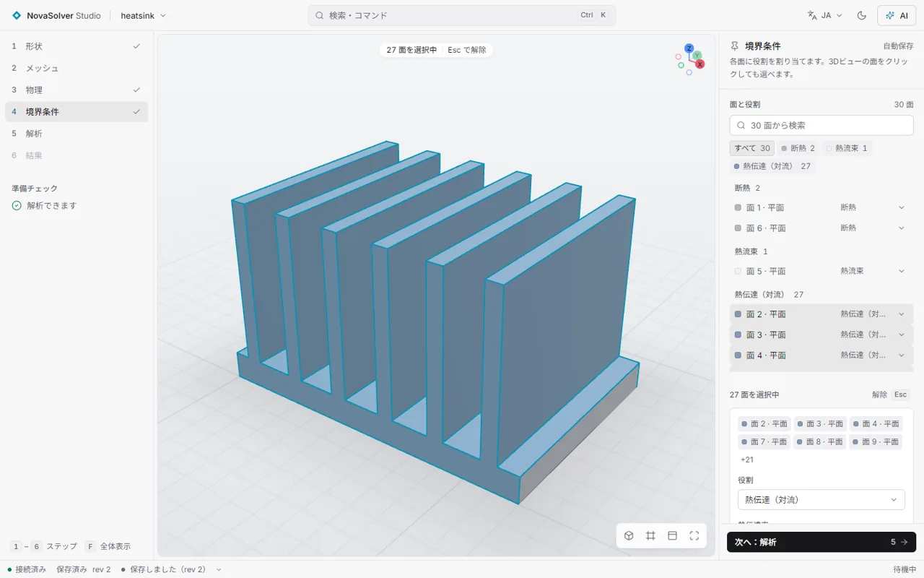Viewport: 924px width, 578px height.
Task: Select the 面 1 · 平面 row
Action: click(821, 207)
